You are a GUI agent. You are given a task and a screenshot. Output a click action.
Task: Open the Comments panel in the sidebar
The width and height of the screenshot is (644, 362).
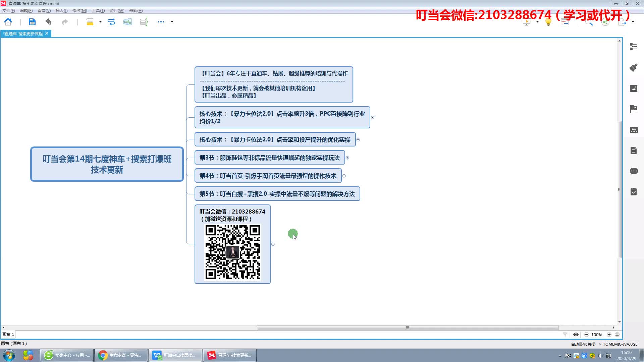coord(633,171)
